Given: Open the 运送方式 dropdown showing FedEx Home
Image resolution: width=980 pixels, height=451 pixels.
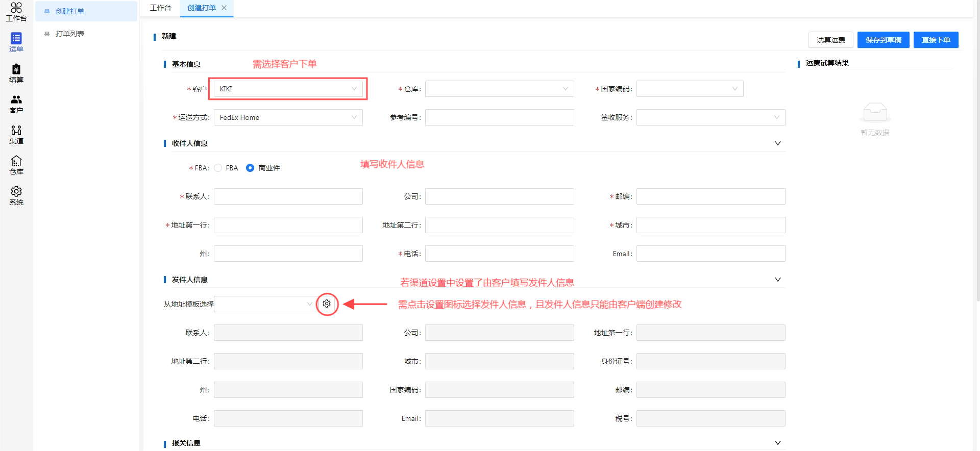Looking at the screenshot, I should click(x=288, y=117).
